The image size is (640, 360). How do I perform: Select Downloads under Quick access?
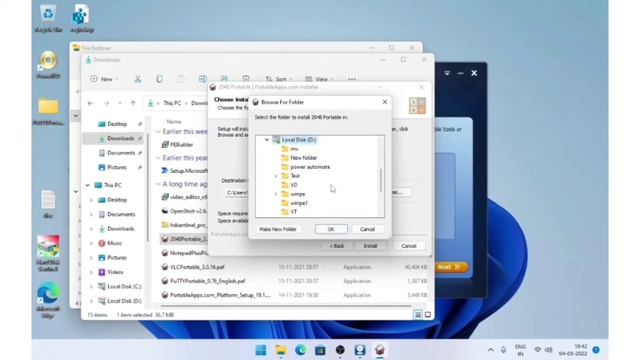[120, 138]
